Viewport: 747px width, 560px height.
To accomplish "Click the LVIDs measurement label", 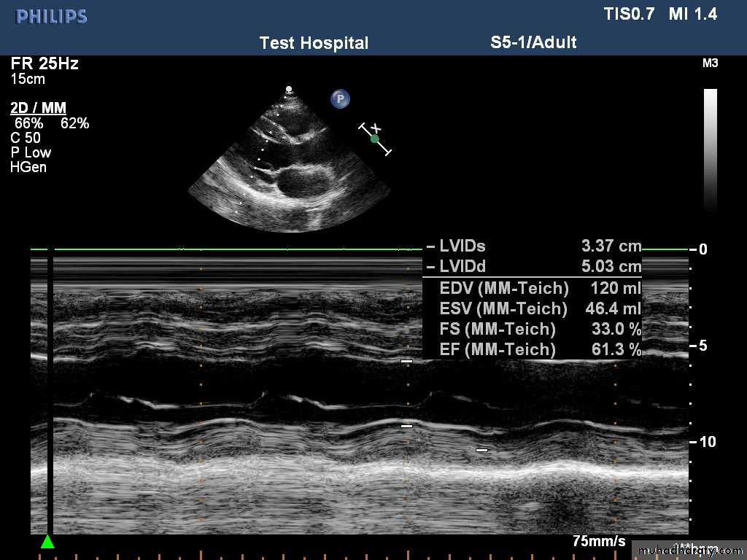I will 462,246.
